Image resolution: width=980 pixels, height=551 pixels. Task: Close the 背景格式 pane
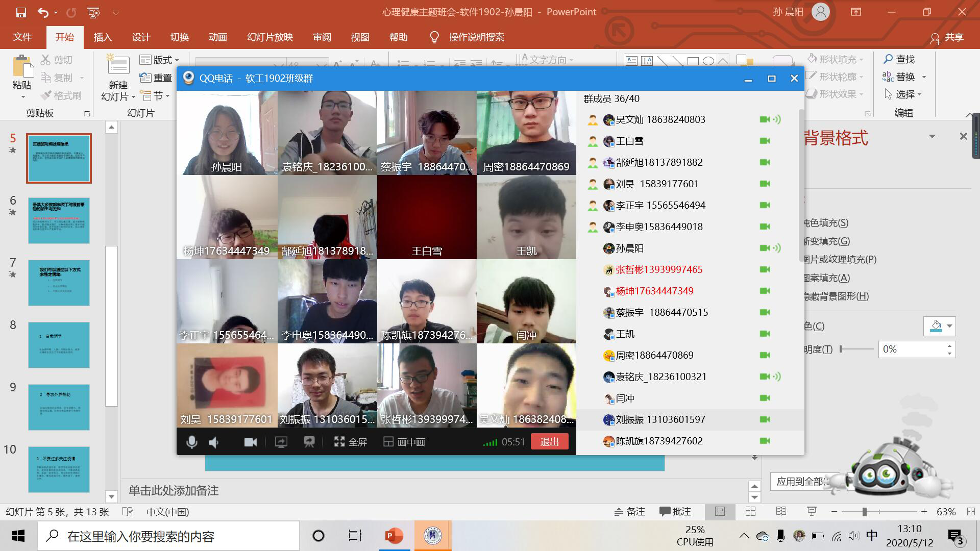click(963, 136)
